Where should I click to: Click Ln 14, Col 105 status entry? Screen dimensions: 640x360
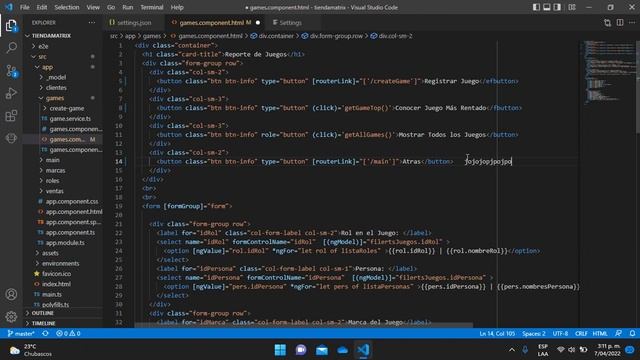497,333
